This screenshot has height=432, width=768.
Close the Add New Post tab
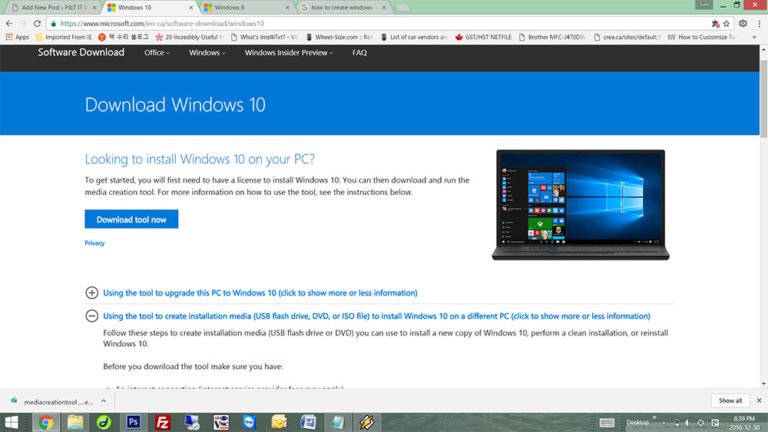click(x=94, y=8)
